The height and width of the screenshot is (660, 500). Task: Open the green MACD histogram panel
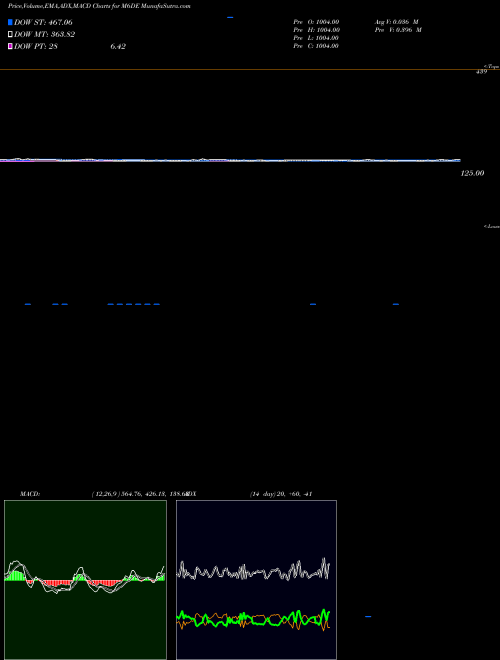click(x=85, y=580)
